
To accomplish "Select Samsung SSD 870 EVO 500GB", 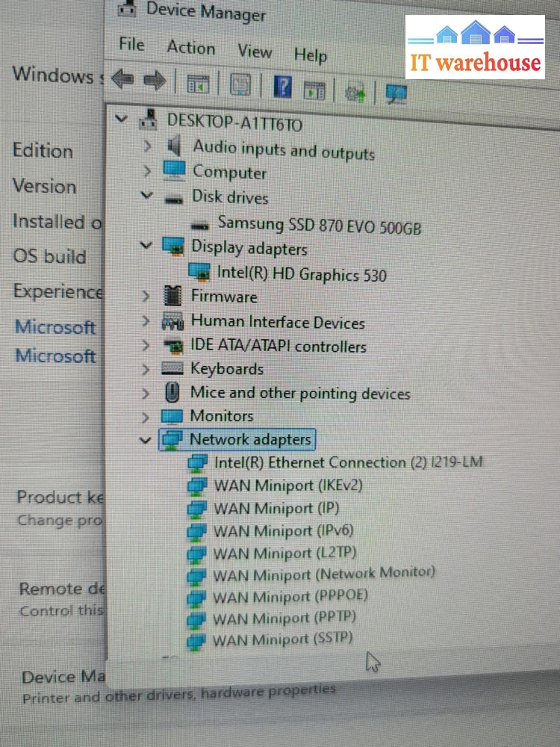I will point(319,224).
